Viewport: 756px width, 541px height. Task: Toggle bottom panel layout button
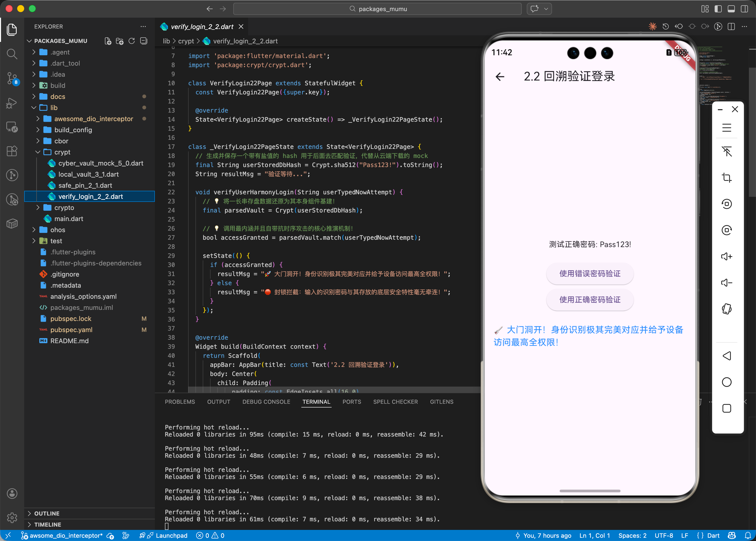(731, 9)
